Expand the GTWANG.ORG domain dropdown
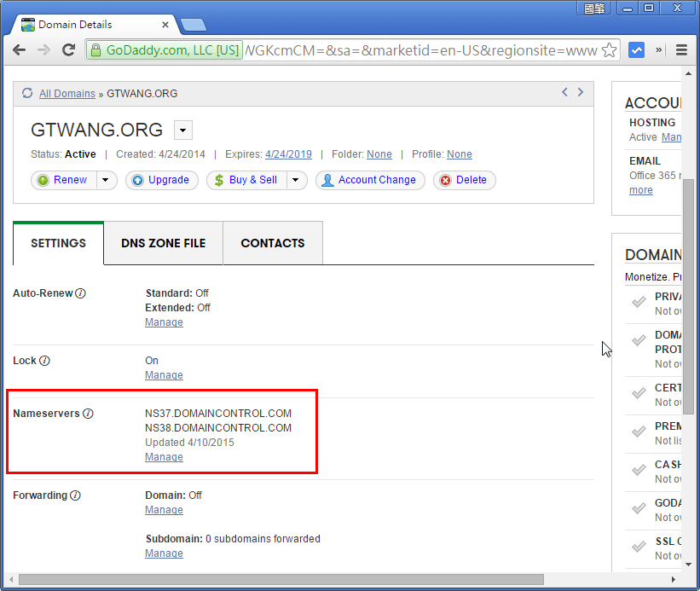The image size is (700, 591). [182, 130]
